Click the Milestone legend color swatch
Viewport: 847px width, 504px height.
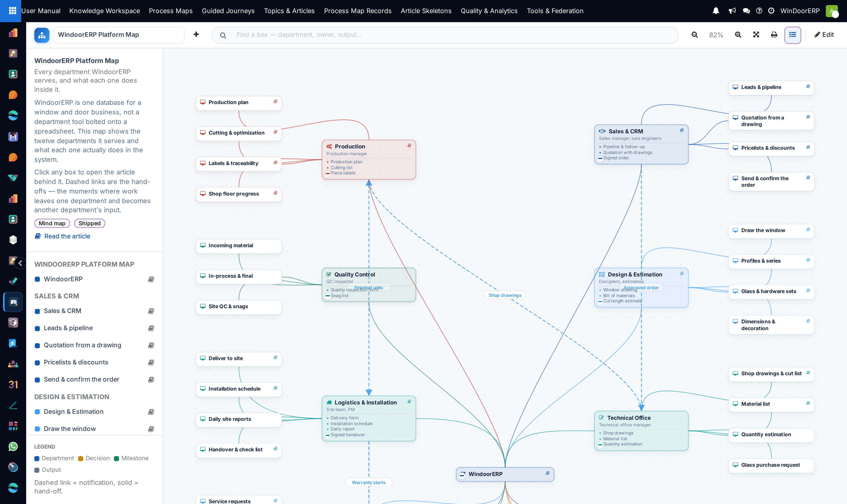point(116,458)
